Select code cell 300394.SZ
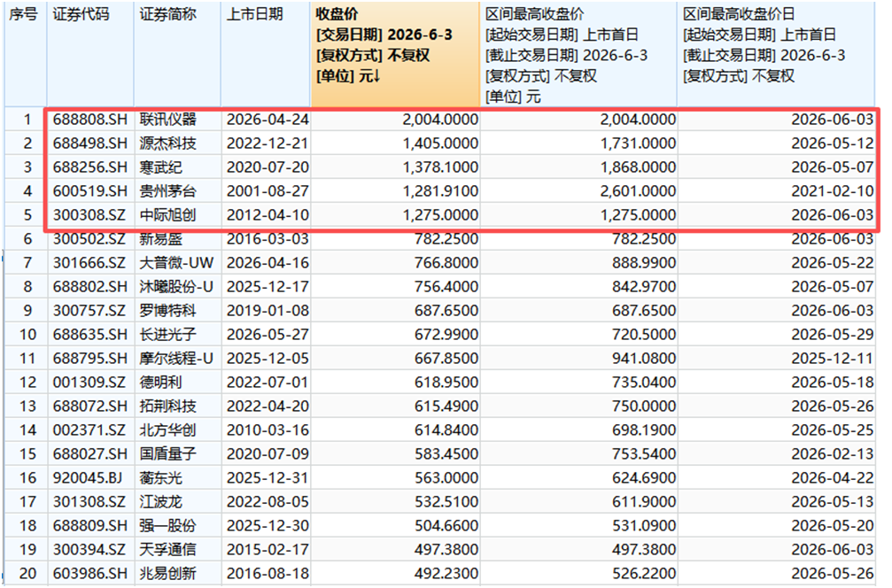The image size is (892, 588). (x=90, y=549)
